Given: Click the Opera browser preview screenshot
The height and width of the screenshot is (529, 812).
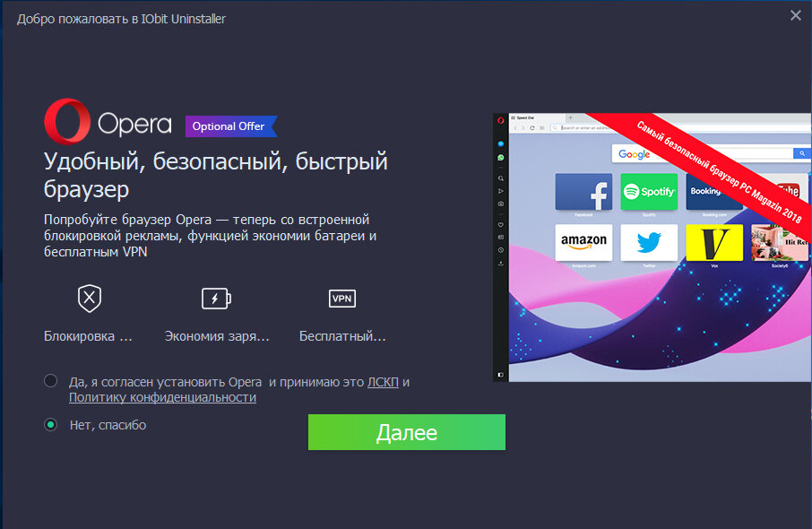Looking at the screenshot, I should (x=652, y=247).
